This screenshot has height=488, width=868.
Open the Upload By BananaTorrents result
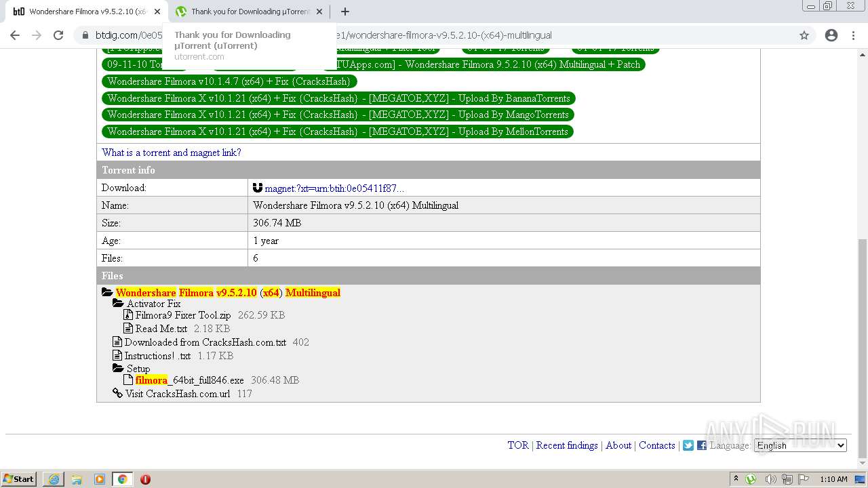click(x=338, y=98)
